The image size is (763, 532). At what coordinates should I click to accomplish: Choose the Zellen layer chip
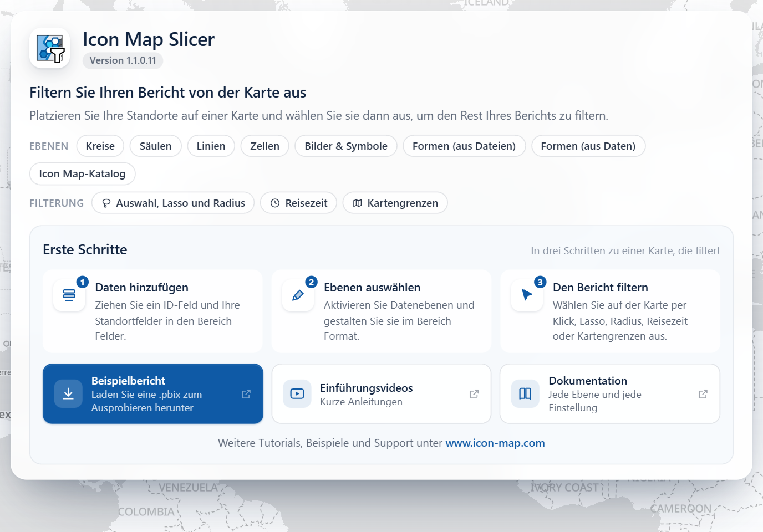click(265, 146)
